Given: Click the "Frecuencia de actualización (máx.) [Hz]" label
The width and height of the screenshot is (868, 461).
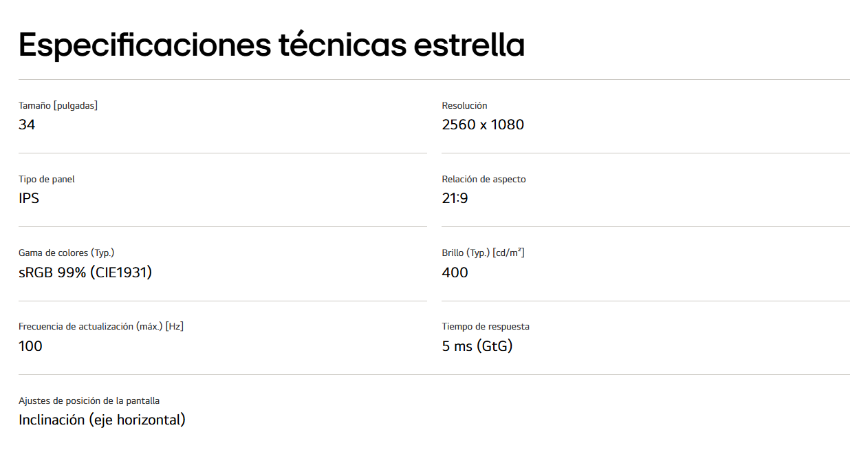Looking at the screenshot, I should pyautogui.click(x=101, y=326).
